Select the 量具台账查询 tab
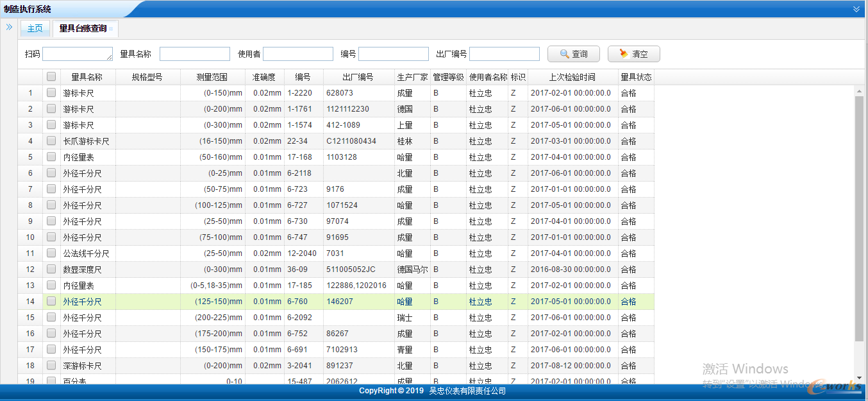 [83, 28]
